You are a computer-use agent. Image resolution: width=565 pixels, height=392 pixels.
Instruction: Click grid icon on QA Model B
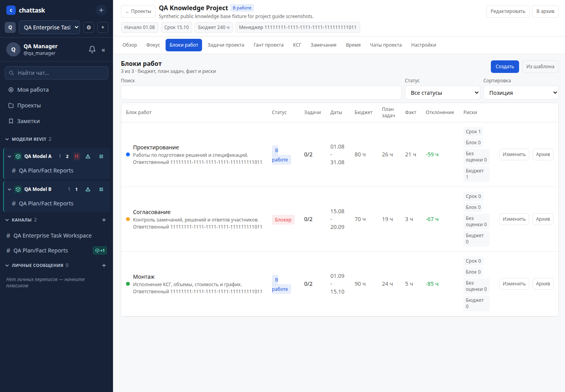pyautogui.click(x=101, y=189)
